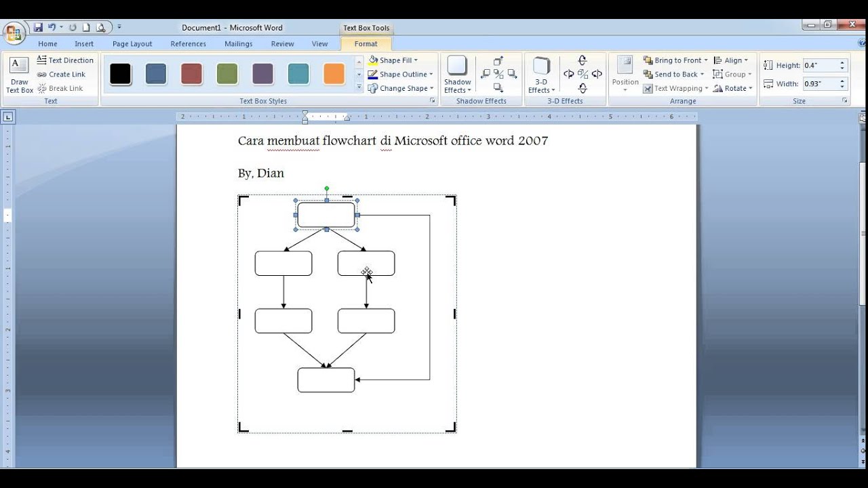Image resolution: width=868 pixels, height=488 pixels.
Task: Open the Shape Fill dropdown
Action: [393, 60]
